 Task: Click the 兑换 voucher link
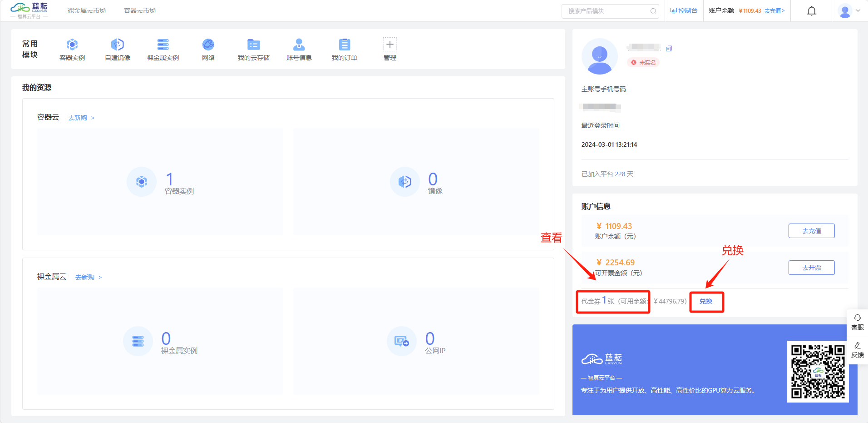coord(706,301)
